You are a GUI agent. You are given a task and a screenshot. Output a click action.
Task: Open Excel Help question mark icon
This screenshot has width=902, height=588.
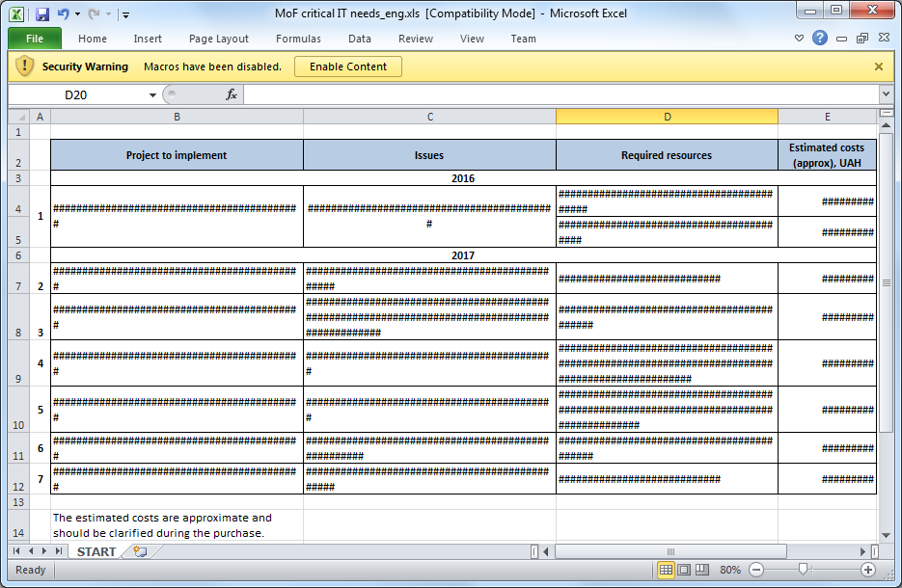[x=820, y=39]
